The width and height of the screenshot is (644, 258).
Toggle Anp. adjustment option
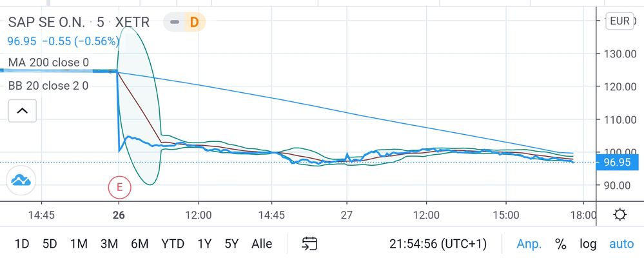(529, 244)
